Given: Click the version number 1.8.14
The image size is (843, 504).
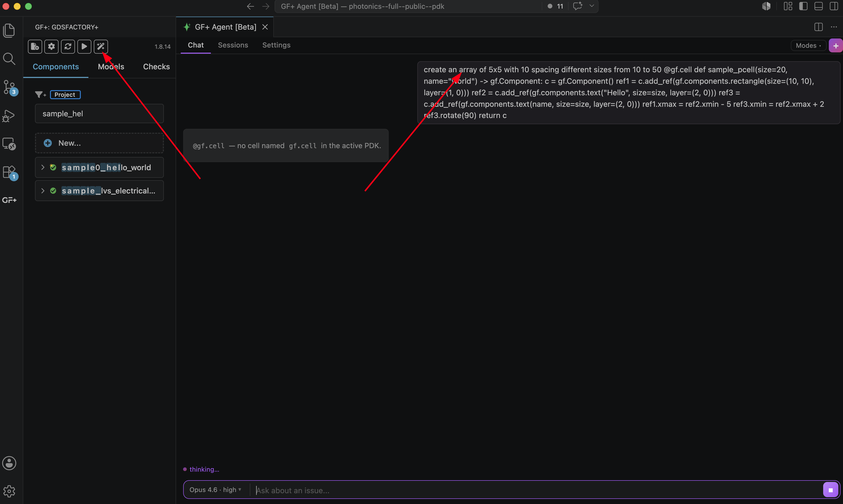Looking at the screenshot, I should pos(163,47).
